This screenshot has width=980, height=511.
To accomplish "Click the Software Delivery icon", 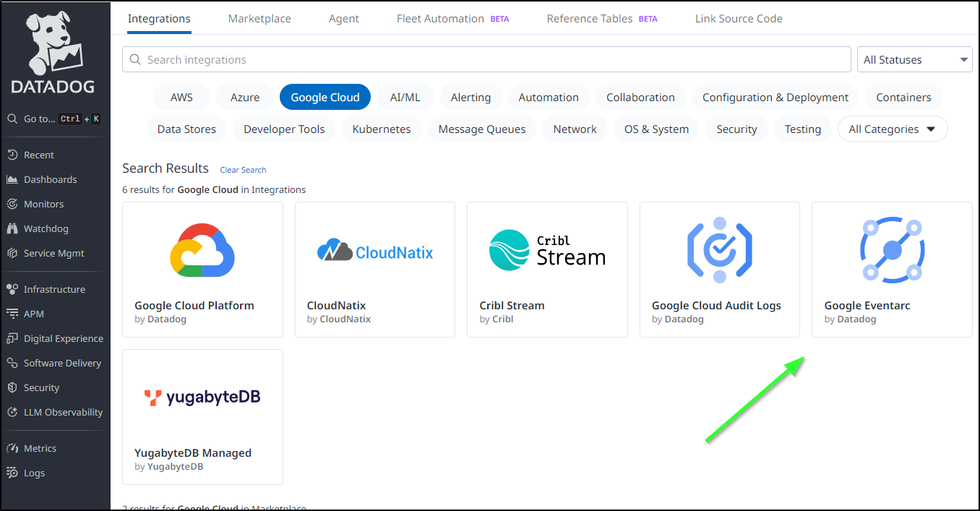I will 12,363.
